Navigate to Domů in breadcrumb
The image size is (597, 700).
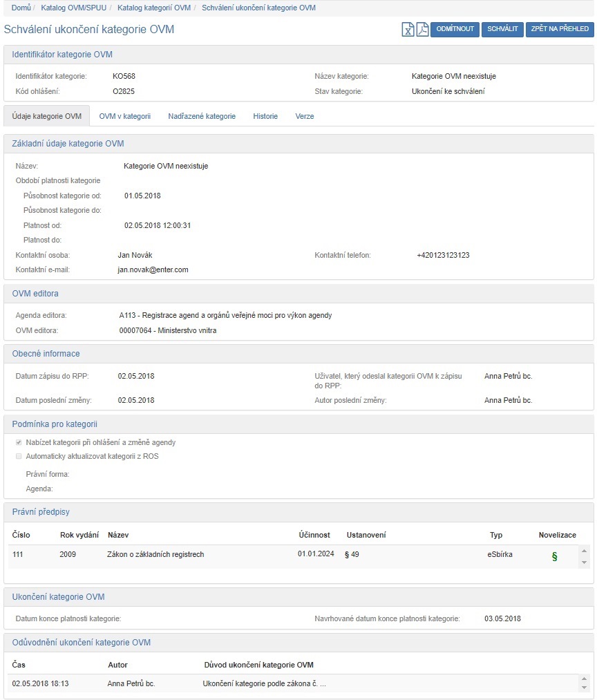coord(21,8)
